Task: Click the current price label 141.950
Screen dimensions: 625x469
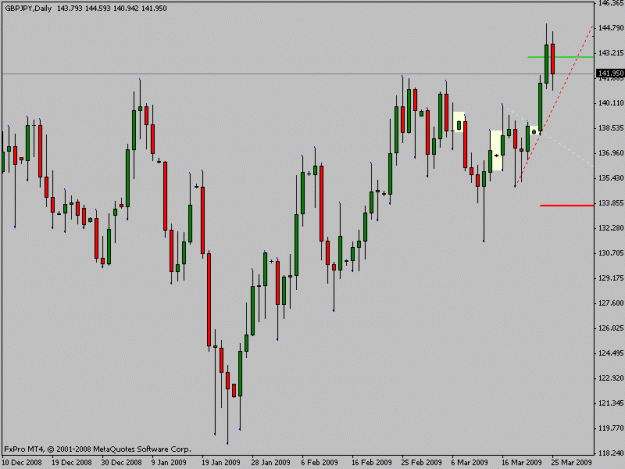Action: [x=610, y=73]
